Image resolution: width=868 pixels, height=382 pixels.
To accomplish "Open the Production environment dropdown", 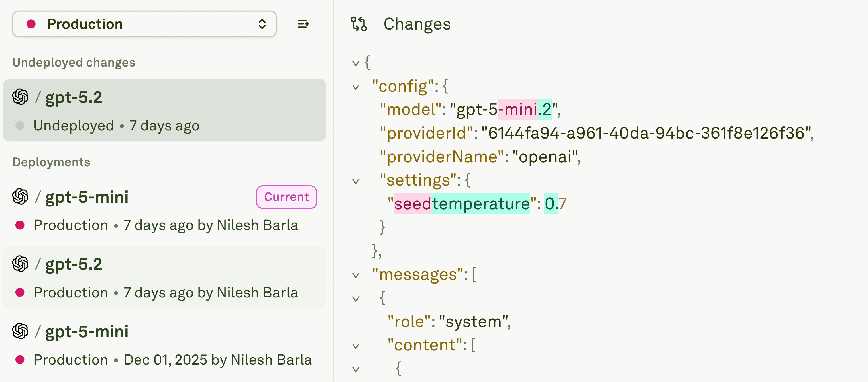I will point(144,24).
